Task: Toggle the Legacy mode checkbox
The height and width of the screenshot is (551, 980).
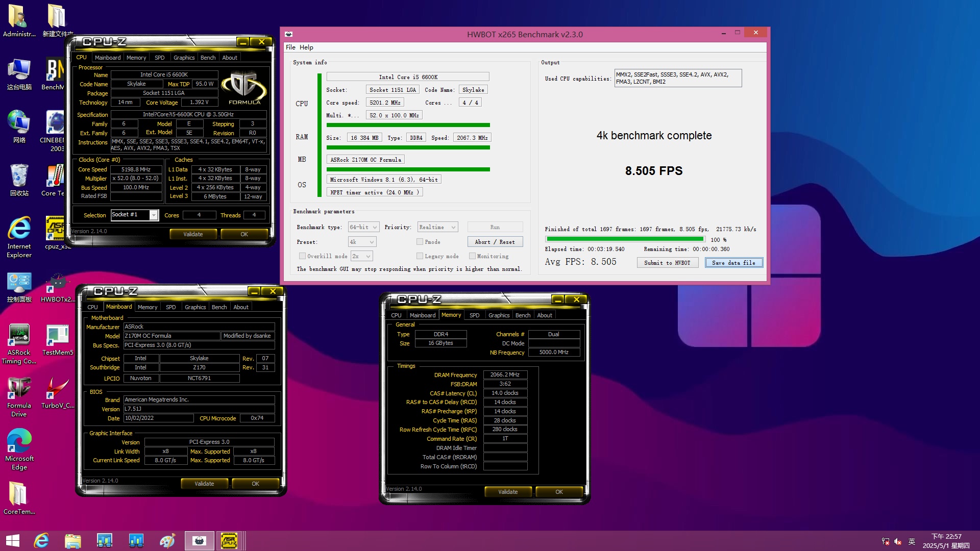Action: (420, 256)
